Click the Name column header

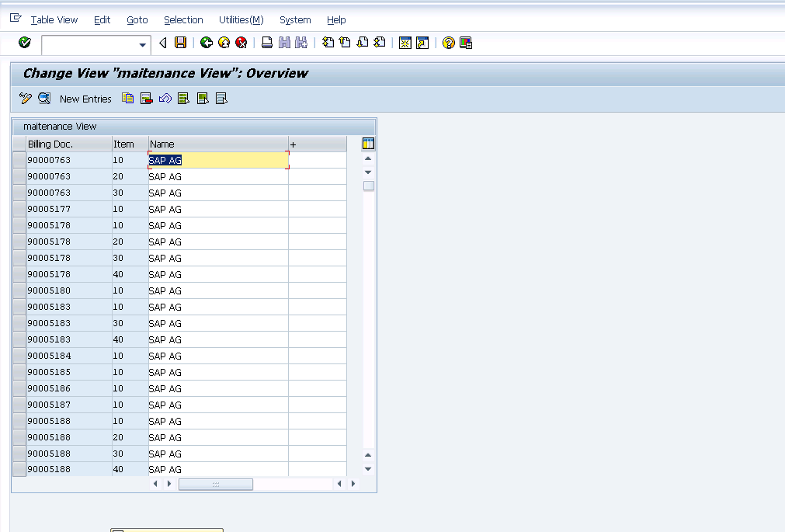[x=218, y=144]
